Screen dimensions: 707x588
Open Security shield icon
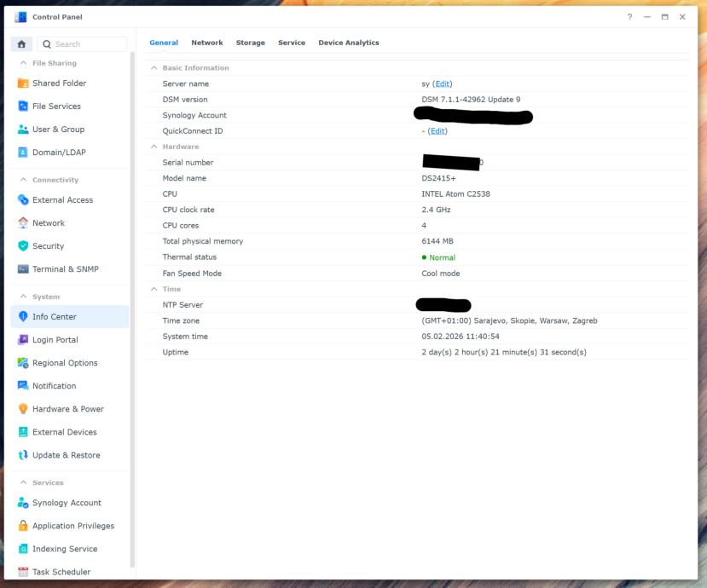pos(23,245)
